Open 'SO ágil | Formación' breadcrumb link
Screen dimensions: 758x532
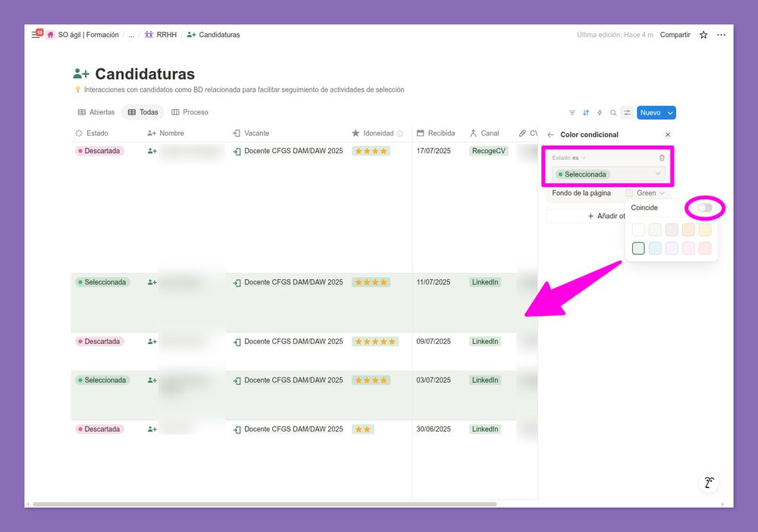pyautogui.click(x=89, y=35)
